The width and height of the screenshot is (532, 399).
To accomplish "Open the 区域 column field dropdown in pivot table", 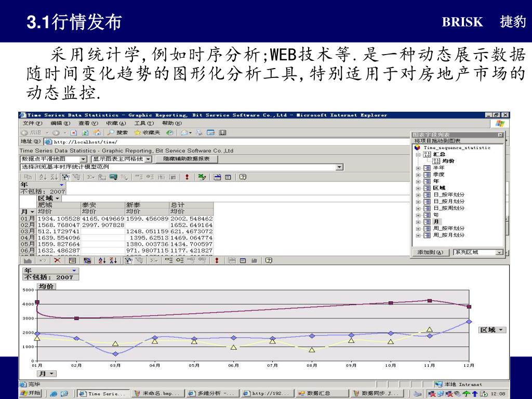I will click(57, 198).
